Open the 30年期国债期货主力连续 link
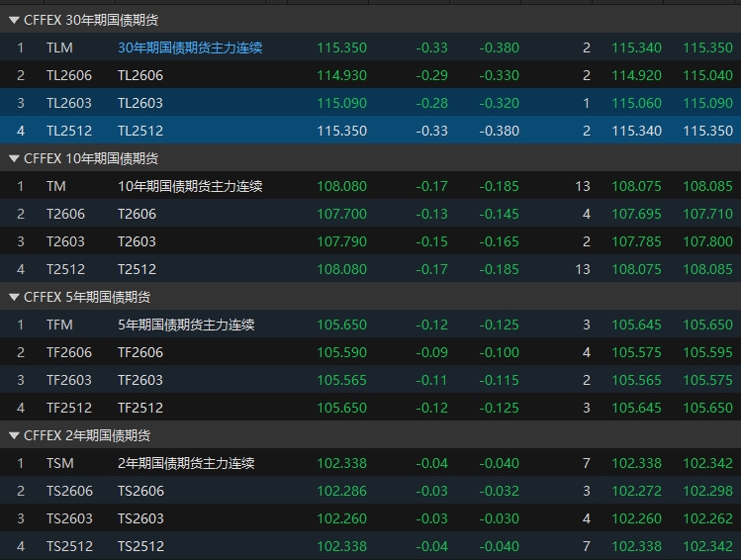Image resolution: width=741 pixels, height=560 pixels. (190, 47)
